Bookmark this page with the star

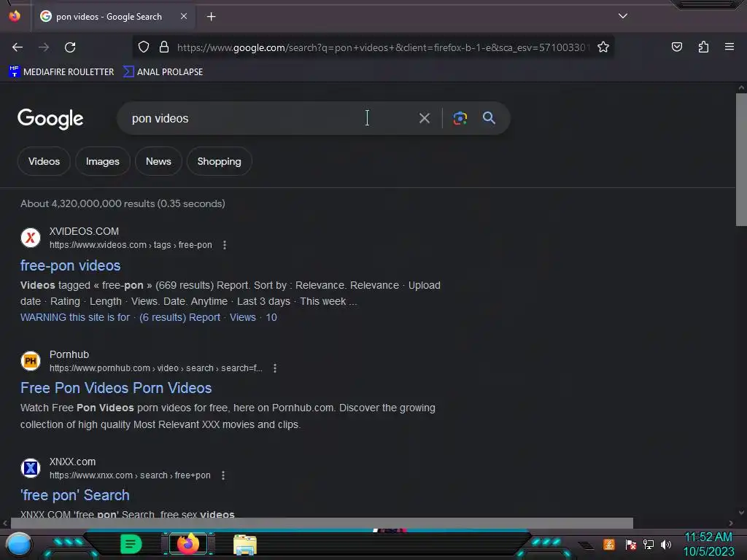pyautogui.click(x=603, y=47)
